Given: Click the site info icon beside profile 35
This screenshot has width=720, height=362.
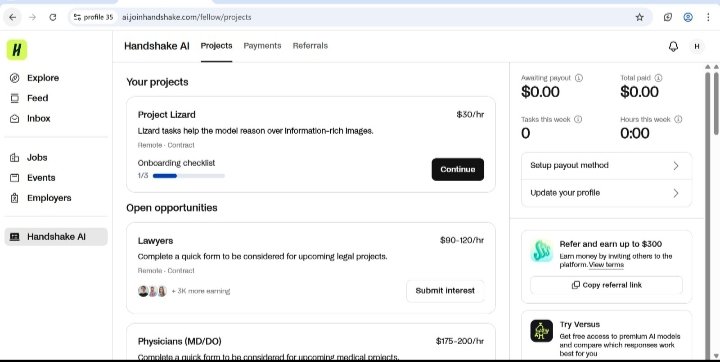Looking at the screenshot, I should [x=77, y=17].
